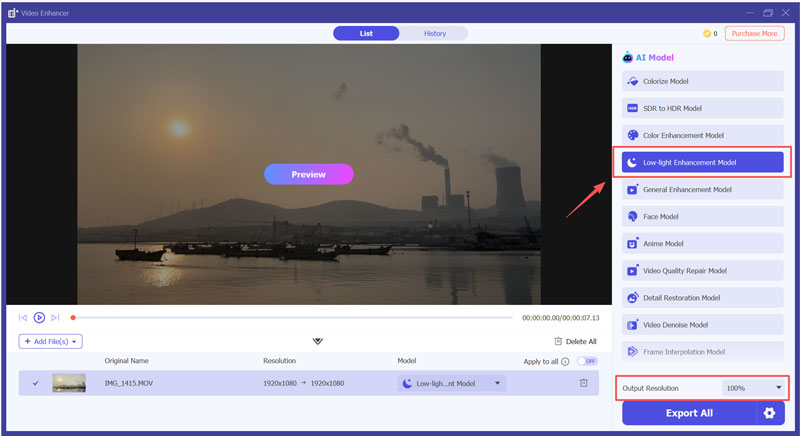
Task: Click the AI Model panel heading
Action: coord(648,58)
